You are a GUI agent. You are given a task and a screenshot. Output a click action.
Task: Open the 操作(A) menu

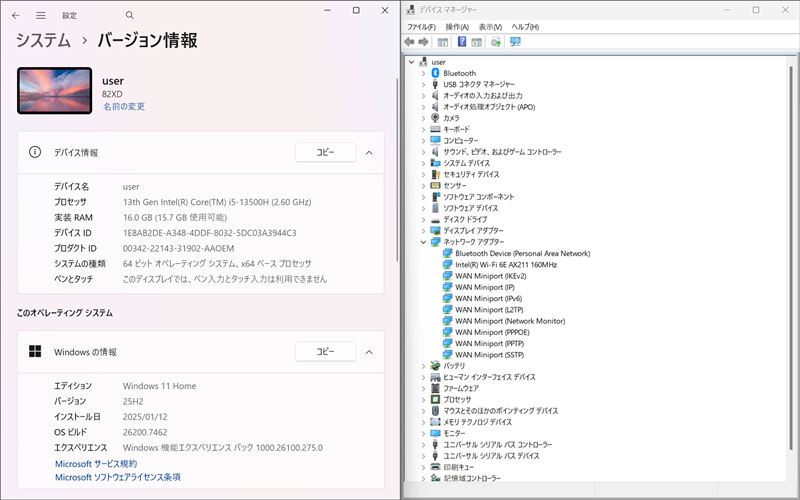[457, 26]
